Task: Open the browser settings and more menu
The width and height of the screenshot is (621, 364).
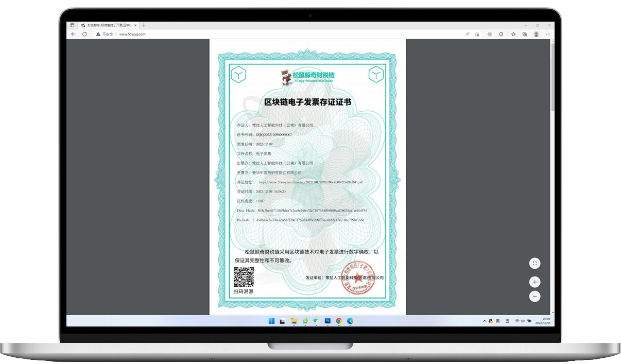Action: coord(547,34)
